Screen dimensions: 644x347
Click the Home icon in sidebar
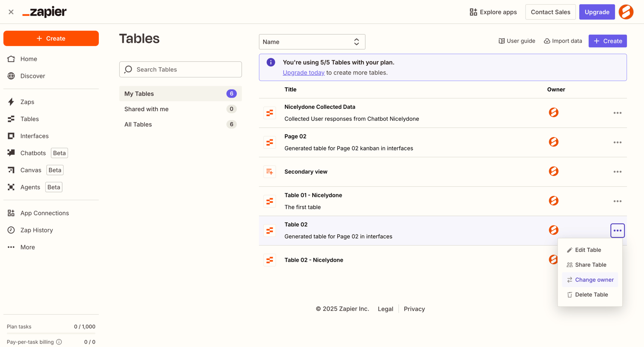(x=11, y=59)
